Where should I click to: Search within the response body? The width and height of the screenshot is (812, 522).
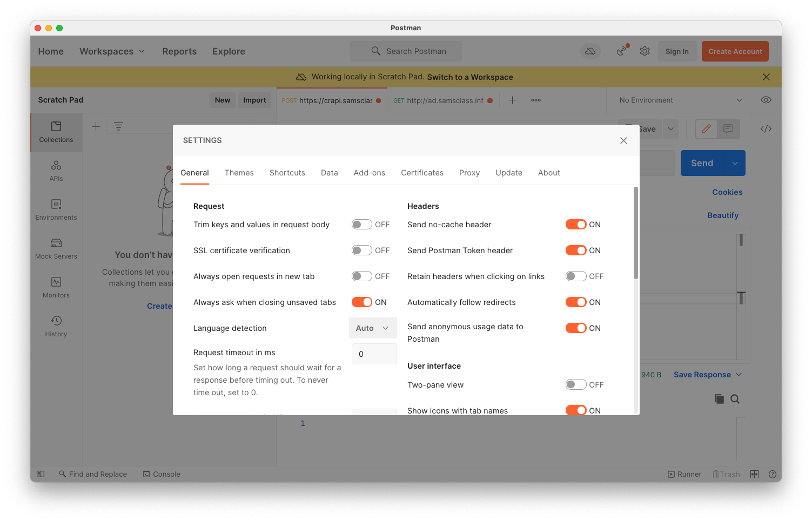coord(735,399)
